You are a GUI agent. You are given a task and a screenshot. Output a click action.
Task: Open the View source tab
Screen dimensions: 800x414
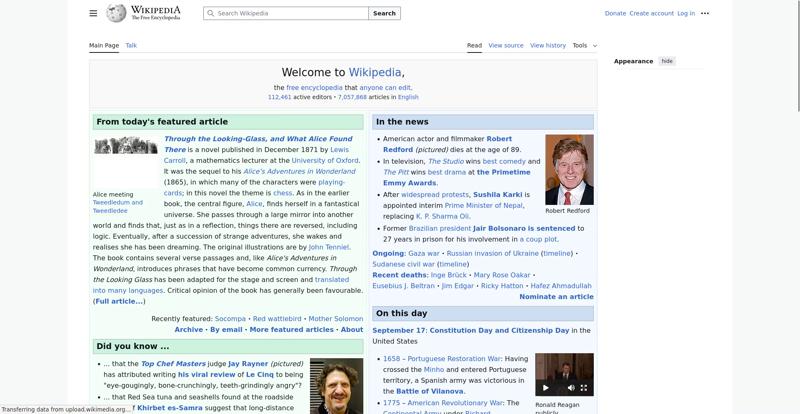506,45
